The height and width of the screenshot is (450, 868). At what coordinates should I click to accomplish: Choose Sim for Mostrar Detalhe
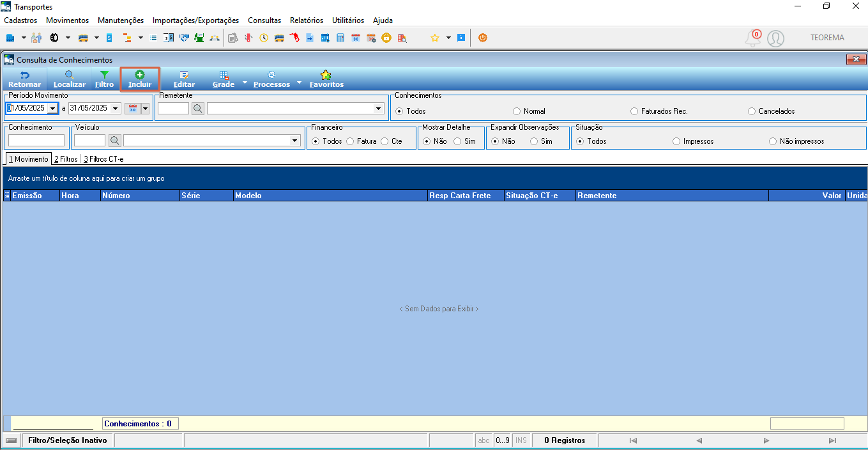[457, 141]
